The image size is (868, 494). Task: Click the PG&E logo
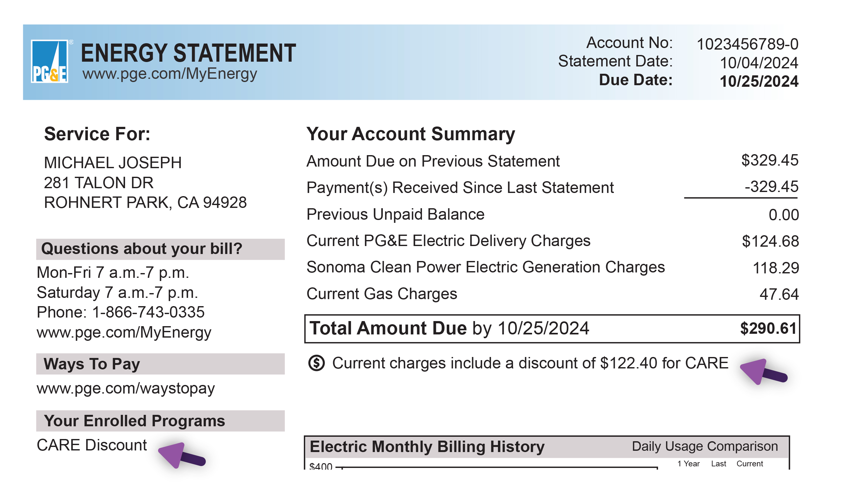tap(50, 61)
